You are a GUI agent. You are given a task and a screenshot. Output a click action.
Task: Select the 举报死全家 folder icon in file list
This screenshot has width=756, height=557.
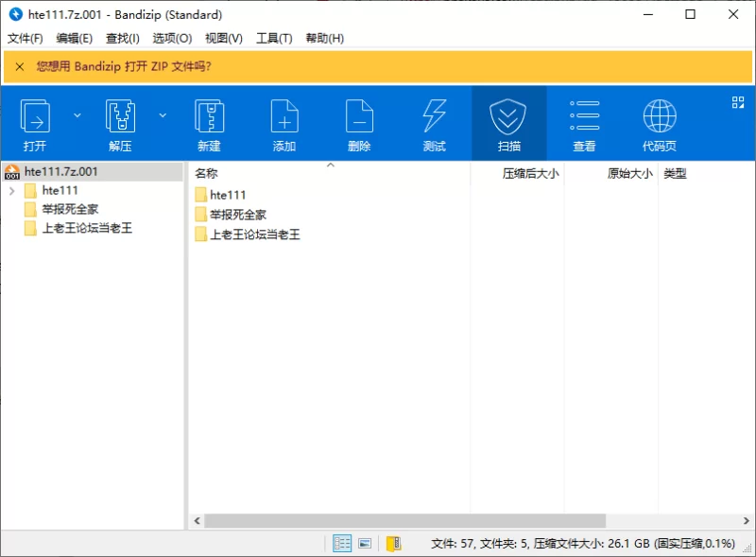(x=201, y=215)
